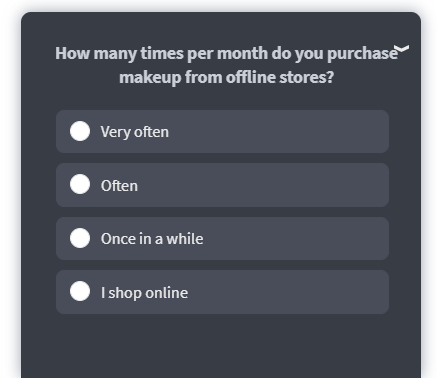Click 'makeup from offline stores?' heading line
Image resolution: width=437 pixels, height=387 pixels.
click(227, 77)
